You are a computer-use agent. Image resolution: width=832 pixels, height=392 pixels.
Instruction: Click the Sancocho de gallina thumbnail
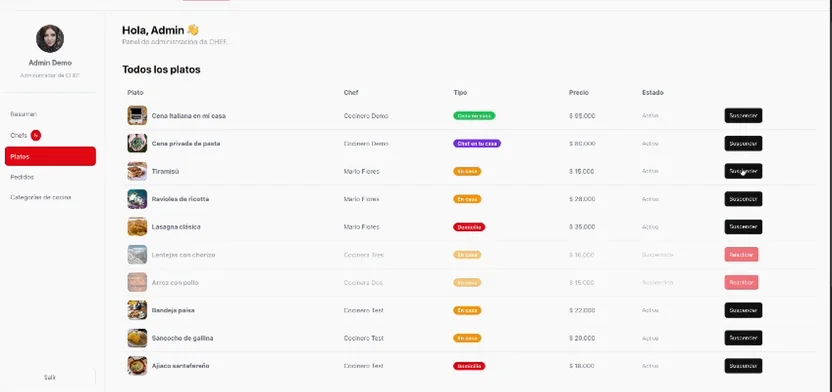click(137, 338)
